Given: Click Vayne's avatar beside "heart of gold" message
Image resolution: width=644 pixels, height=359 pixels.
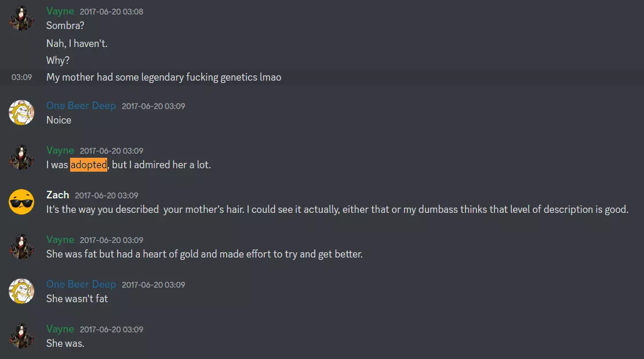Looking at the screenshot, I should click(x=21, y=246).
